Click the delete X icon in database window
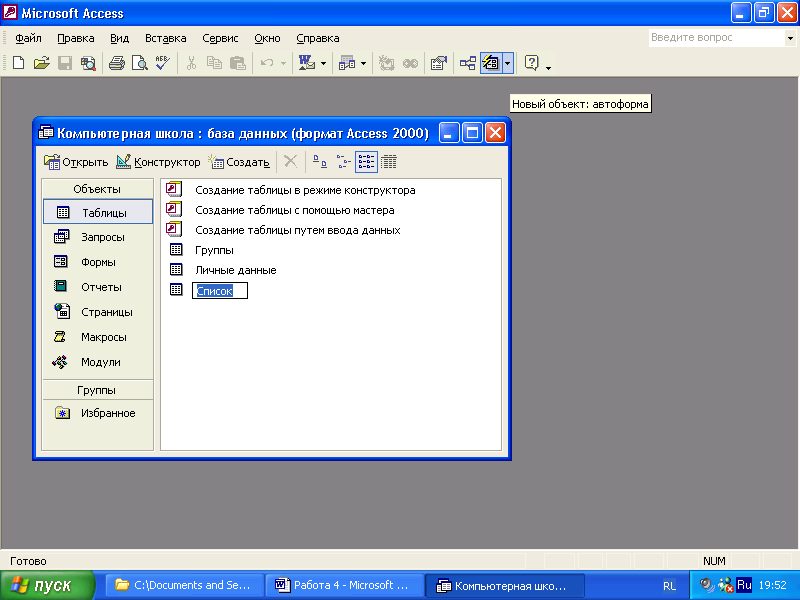800x600 pixels. pos(290,162)
